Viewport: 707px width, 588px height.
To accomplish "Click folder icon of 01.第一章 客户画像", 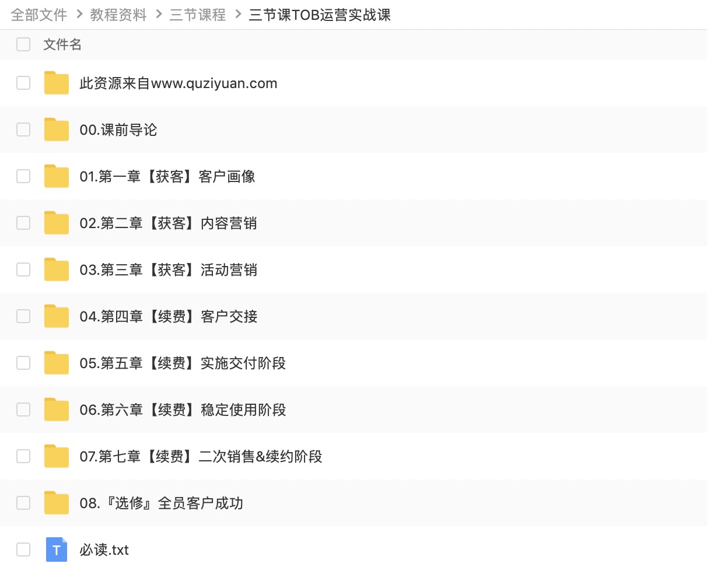I will coord(57,176).
